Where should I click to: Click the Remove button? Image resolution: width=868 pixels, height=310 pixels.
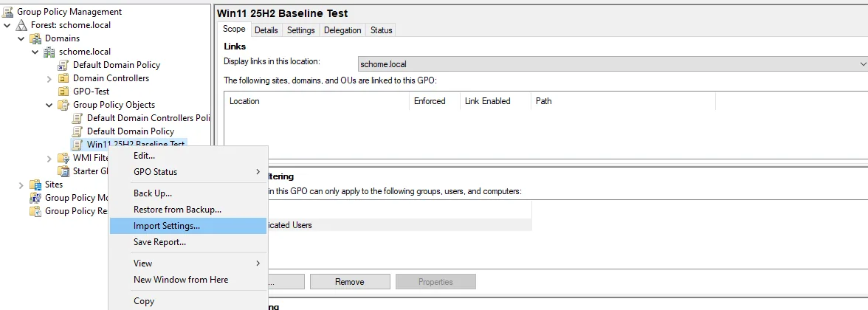(350, 282)
